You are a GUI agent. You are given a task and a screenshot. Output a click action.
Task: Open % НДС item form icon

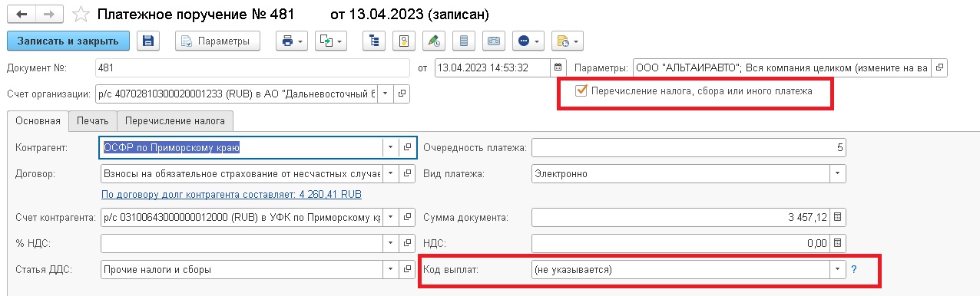pos(408,243)
